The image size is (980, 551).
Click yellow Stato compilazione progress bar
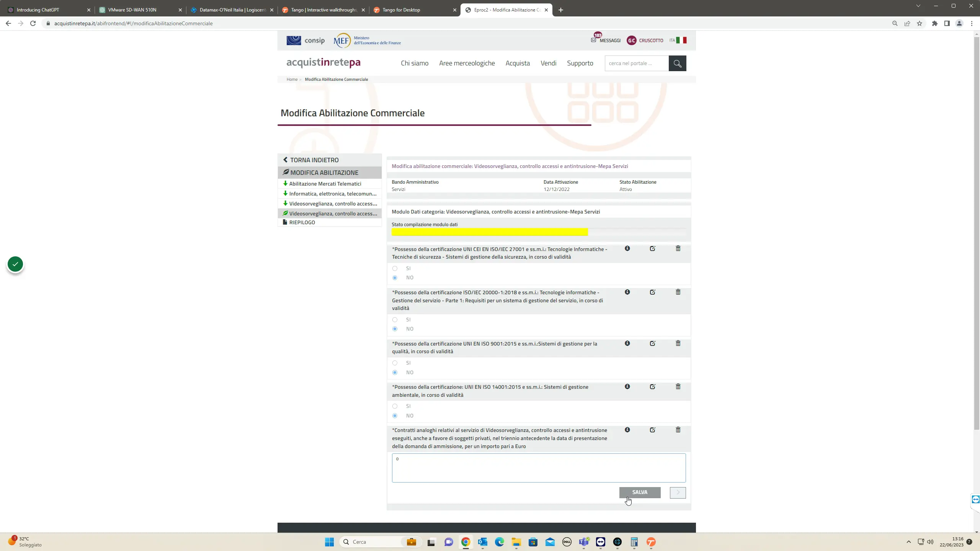click(x=490, y=232)
